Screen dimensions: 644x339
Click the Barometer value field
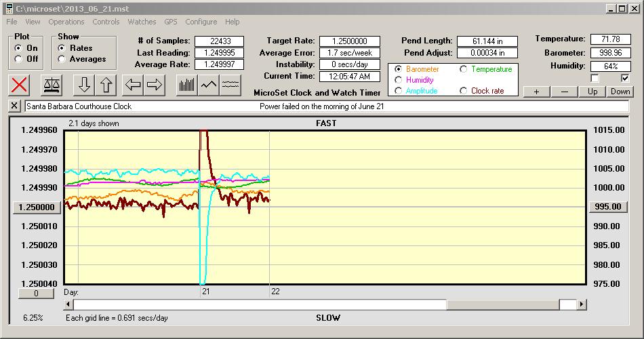[610, 53]
